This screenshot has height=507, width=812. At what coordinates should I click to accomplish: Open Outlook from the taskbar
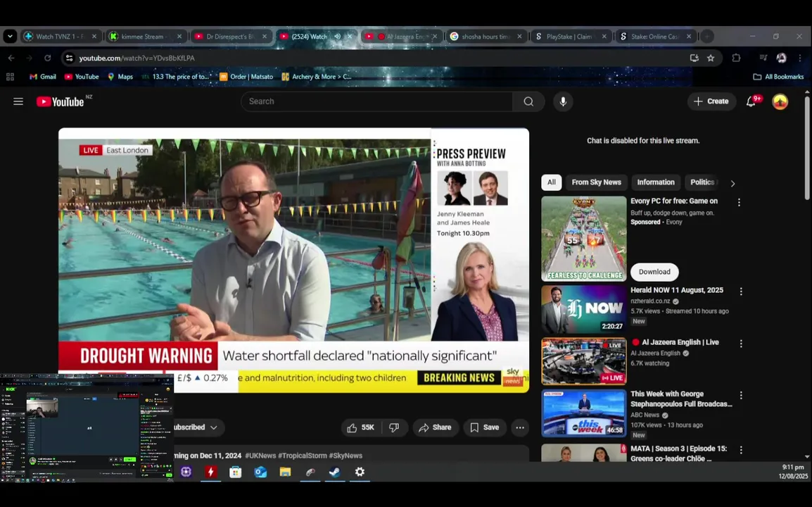coord(260,472)
